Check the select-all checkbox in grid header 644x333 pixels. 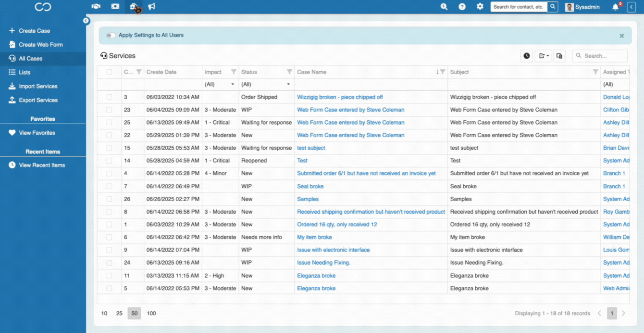[x=109, y=72]
